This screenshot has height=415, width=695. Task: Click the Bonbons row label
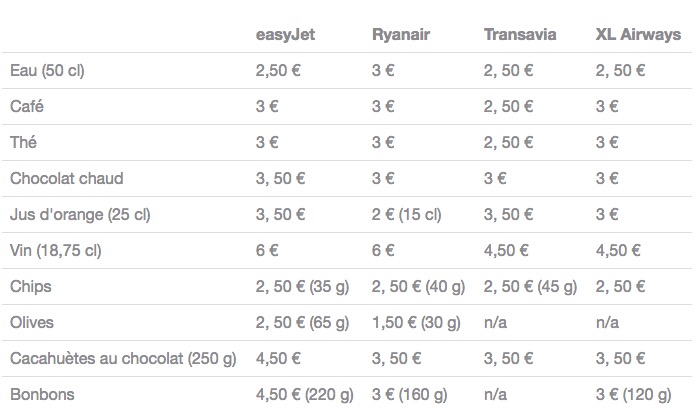click(x=42, y=394)
